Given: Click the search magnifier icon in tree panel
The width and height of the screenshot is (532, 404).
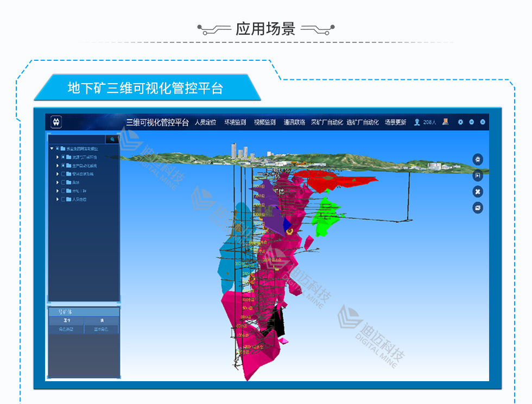Looking at the screenshot, I should (x=112, y=140).
